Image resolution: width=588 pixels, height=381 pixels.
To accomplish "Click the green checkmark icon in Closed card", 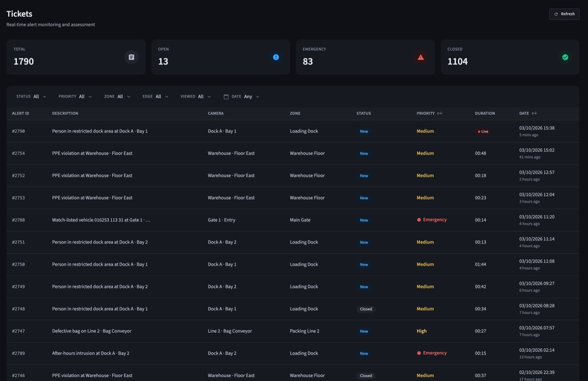I will 565,57.
